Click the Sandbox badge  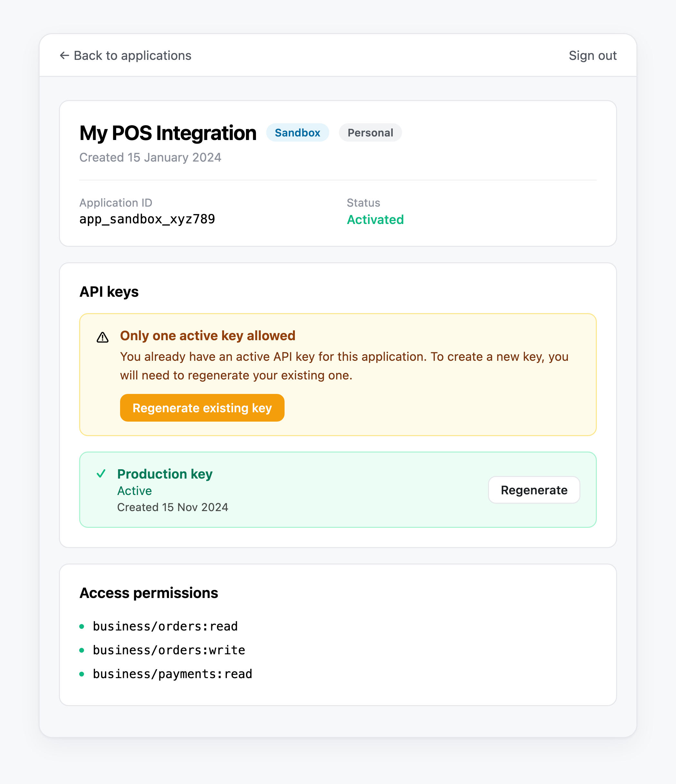(297, 133)
